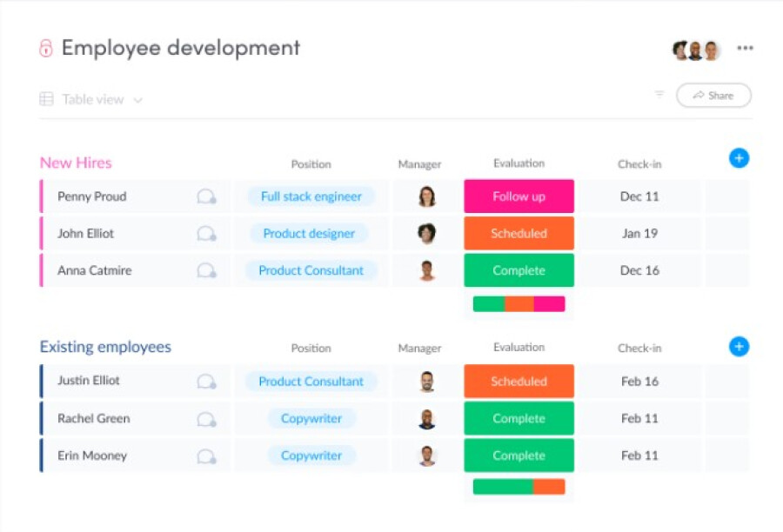Click the table grid icon beside Table view

click(x=46, y=99)
